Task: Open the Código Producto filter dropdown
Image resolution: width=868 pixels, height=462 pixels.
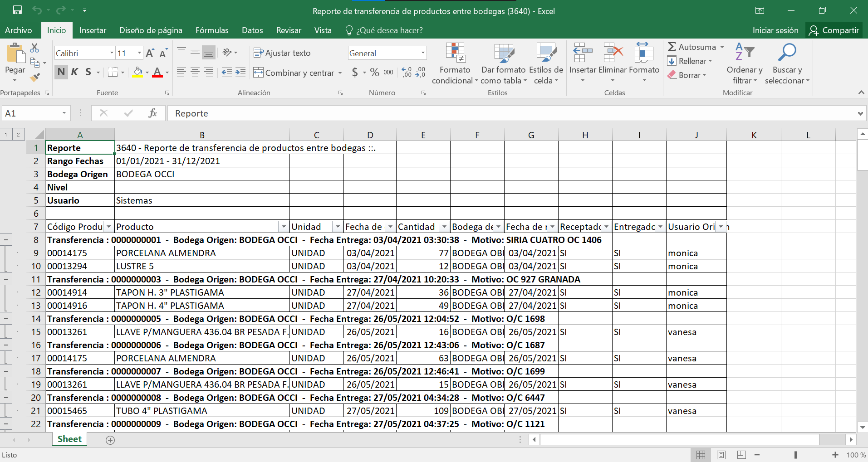Action: [x=109, y=227]
